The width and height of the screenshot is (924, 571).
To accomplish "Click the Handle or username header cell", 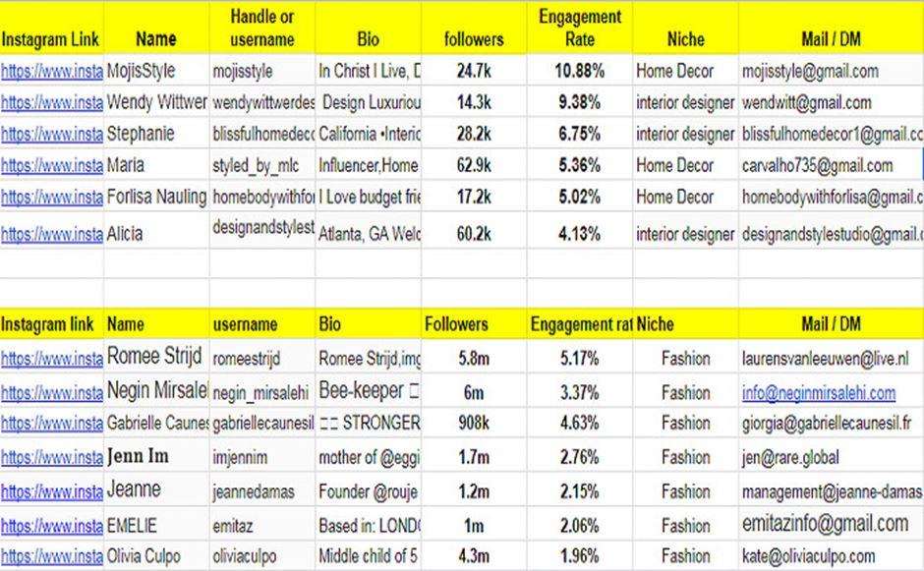I will (x=261, y=29).
